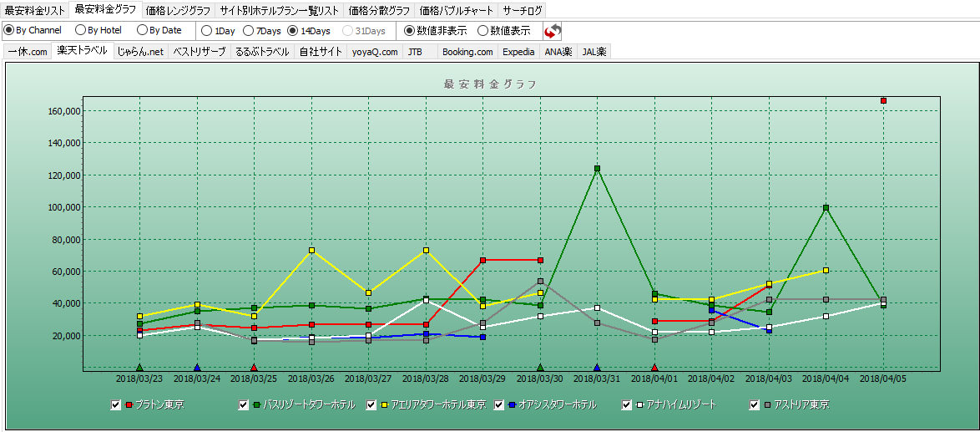Click the red refresh arrow icon
Image resolution: width=980 pixels, height=432 pixels.
click(553, 31)
